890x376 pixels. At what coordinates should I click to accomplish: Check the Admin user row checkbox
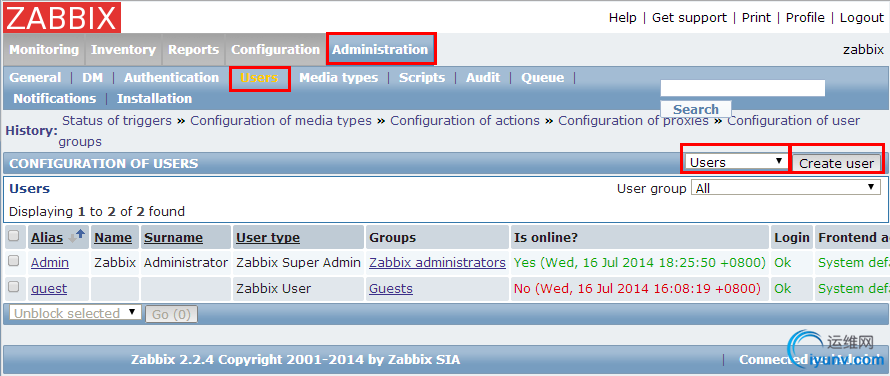click(14, 261)
